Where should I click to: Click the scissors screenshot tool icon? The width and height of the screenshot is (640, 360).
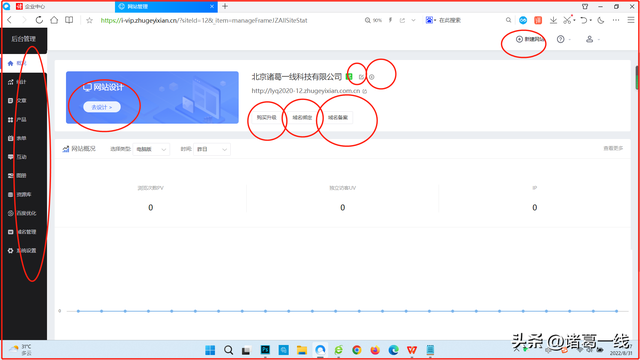click(x=567, y=20)
